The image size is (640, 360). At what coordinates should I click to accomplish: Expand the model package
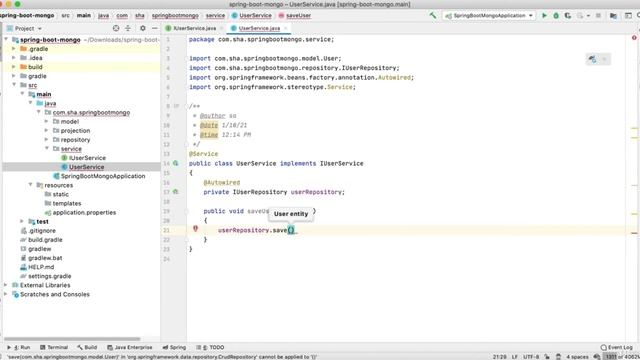[x=47, y=121]
